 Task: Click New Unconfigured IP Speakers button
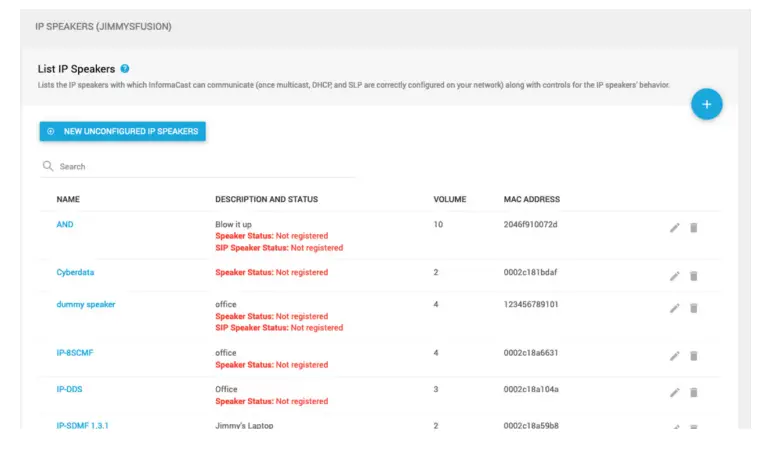click(x=123, y=131)
